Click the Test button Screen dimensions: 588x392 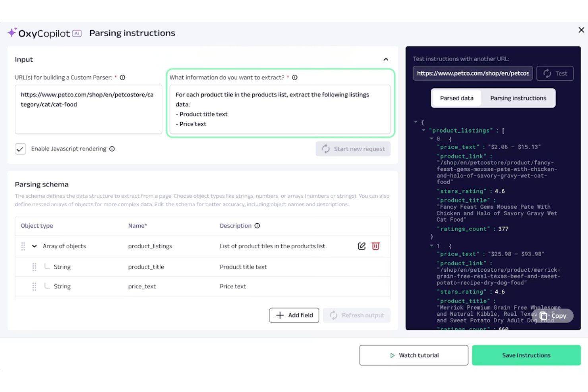click(555, 73)
